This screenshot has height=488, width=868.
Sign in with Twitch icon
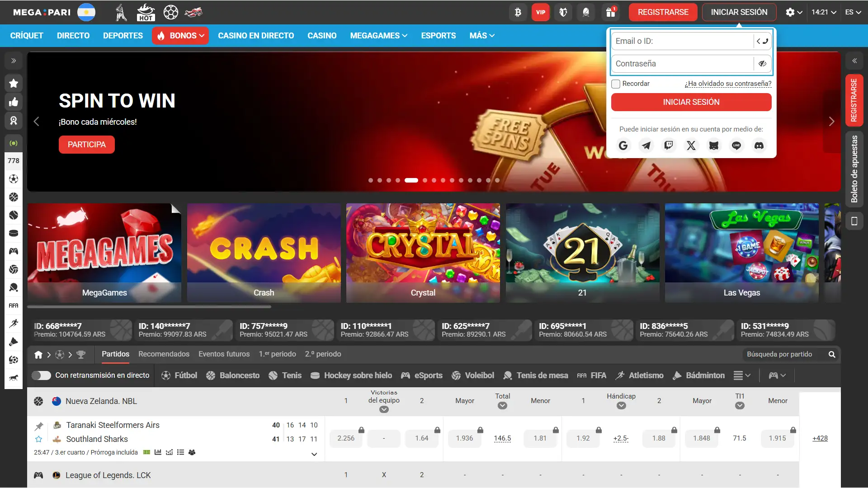pyautogui.click(x=669, y=145)
